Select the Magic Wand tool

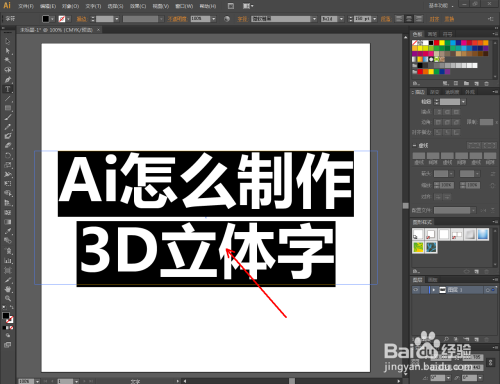coord(8,60)
